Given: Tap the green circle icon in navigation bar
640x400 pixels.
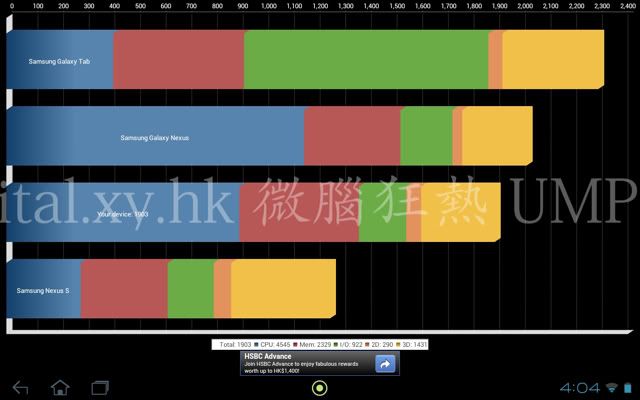Looking at the screenshot, I should click(319, 387).
